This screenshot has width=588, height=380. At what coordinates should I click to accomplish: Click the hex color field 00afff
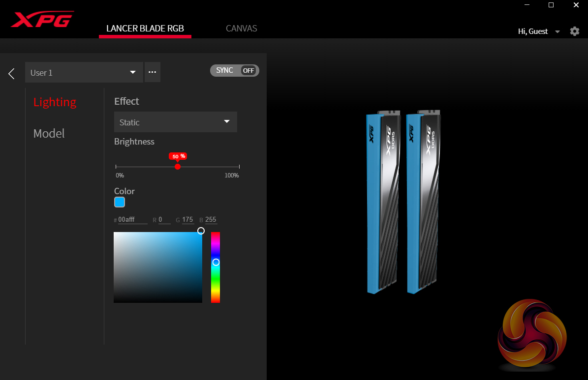(133, 220)
